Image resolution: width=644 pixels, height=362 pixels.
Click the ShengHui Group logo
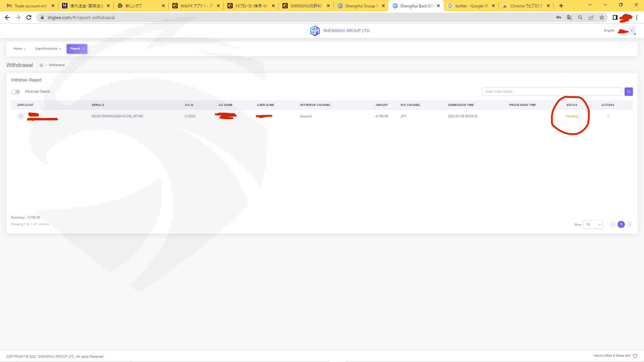click(x=315, y=31)
